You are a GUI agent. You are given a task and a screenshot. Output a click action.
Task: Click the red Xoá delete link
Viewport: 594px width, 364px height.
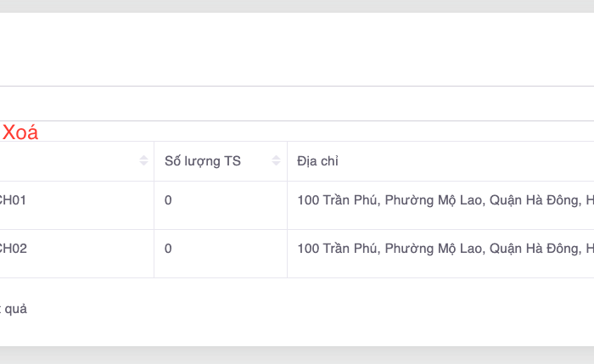point(20,133)
